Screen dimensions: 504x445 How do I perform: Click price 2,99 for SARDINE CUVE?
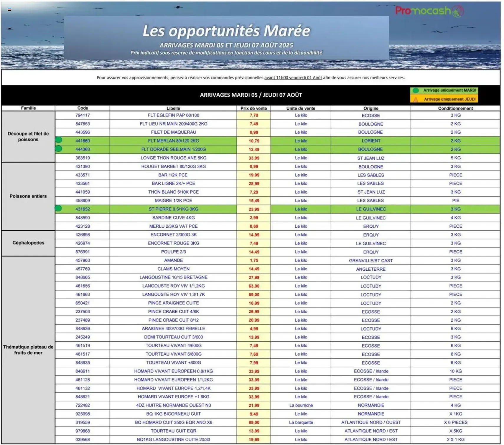pos(254,218)
